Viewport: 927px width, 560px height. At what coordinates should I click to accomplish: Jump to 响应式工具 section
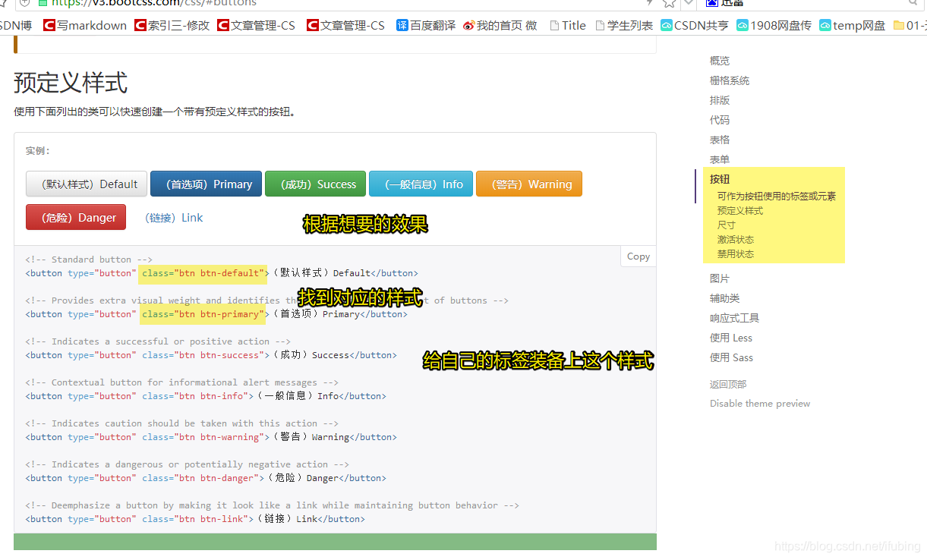(735, 318)
